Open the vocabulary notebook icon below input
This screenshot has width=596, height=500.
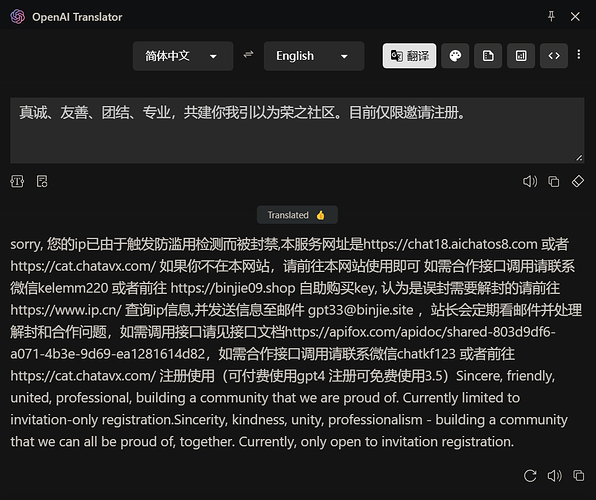click(x=42, y=181)
